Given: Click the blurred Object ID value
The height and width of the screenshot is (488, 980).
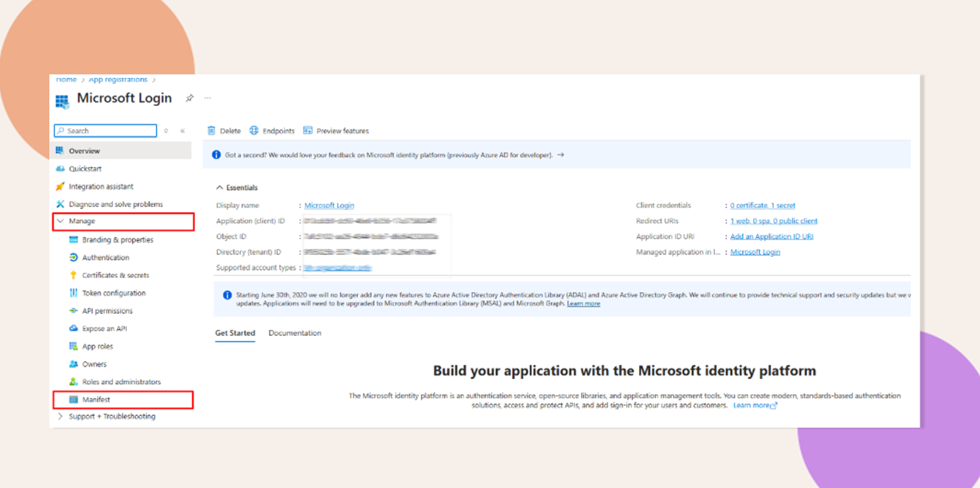Looking at the screenshot, I should point(371,236).
